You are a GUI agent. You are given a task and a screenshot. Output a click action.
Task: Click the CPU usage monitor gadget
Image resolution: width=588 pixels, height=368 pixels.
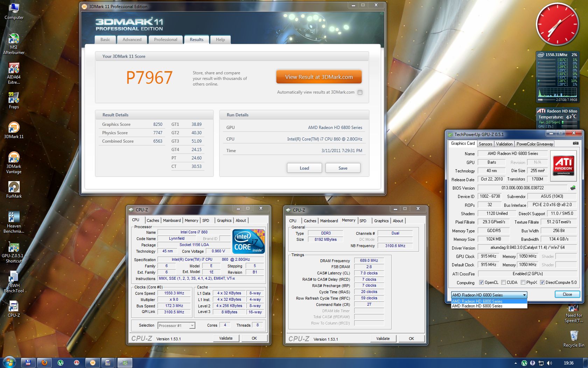tap(557, 77)
